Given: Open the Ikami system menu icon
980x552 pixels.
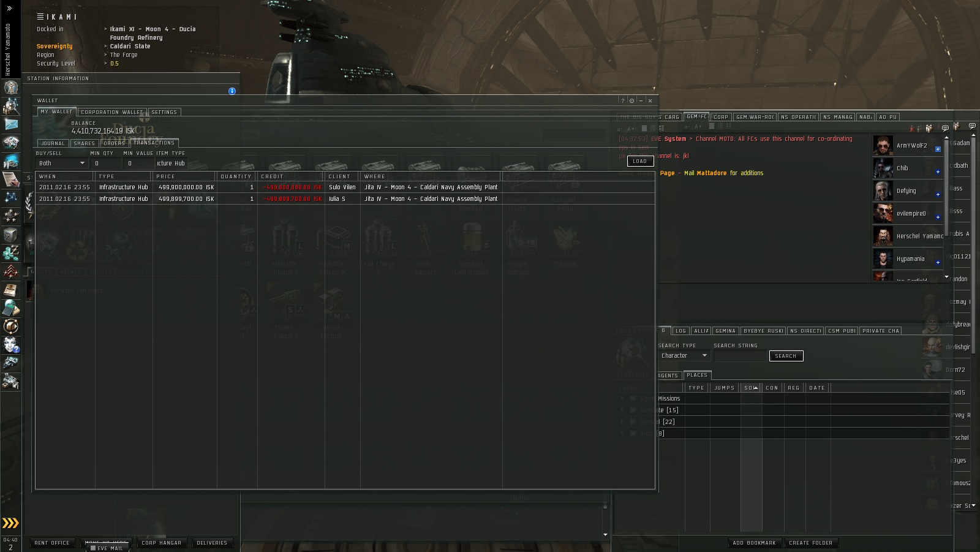Looking at the screenshot, I should 40,17.
